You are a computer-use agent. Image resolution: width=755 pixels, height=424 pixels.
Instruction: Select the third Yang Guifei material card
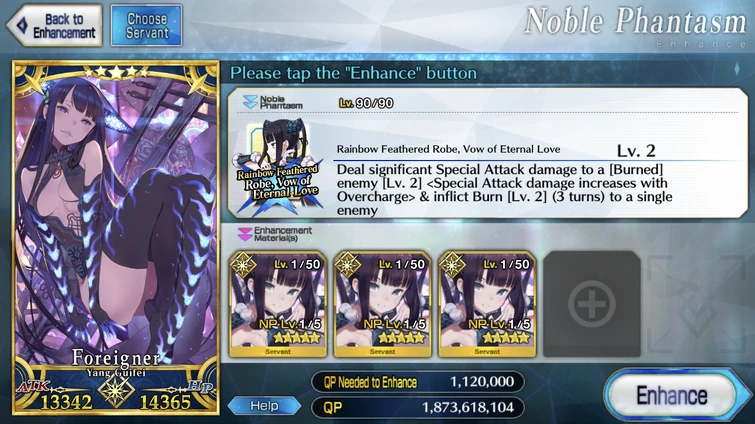point(487,304)
